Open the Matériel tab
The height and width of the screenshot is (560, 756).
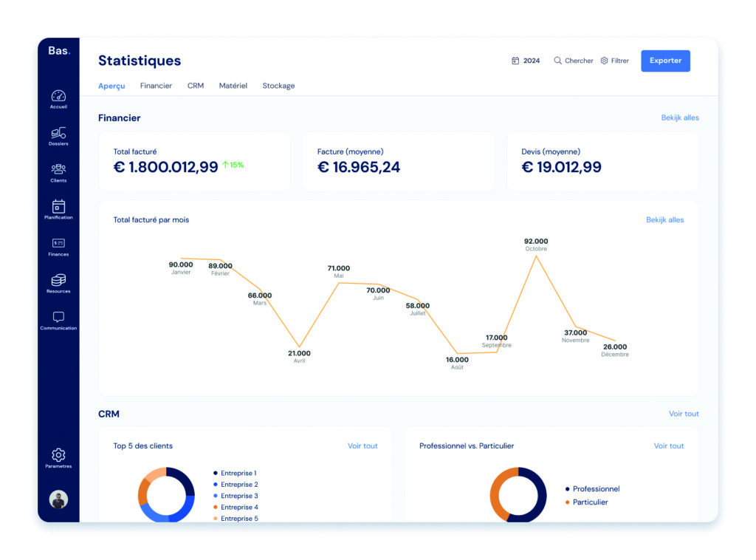[x=233, y=86]
